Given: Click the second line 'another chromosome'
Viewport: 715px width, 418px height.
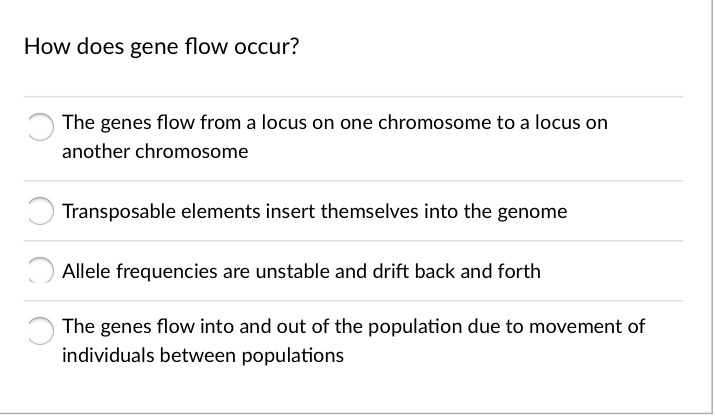Looking at the screenshot, I should pyautogui.click(x=155, y=152).
